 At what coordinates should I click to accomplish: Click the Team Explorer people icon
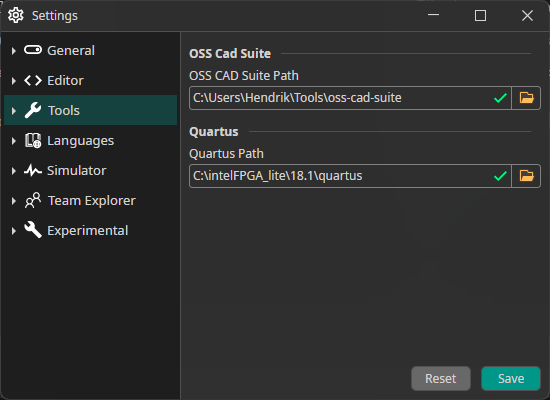tap(33, 200)
